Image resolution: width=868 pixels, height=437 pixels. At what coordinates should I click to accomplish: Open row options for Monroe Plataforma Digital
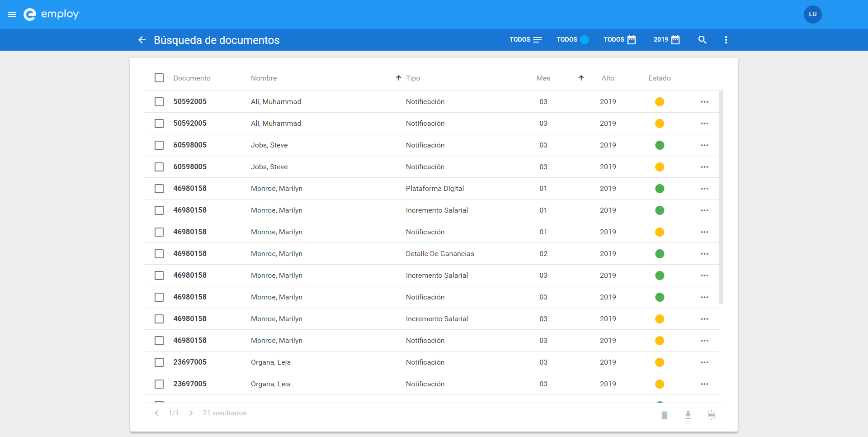click(704, 189)
